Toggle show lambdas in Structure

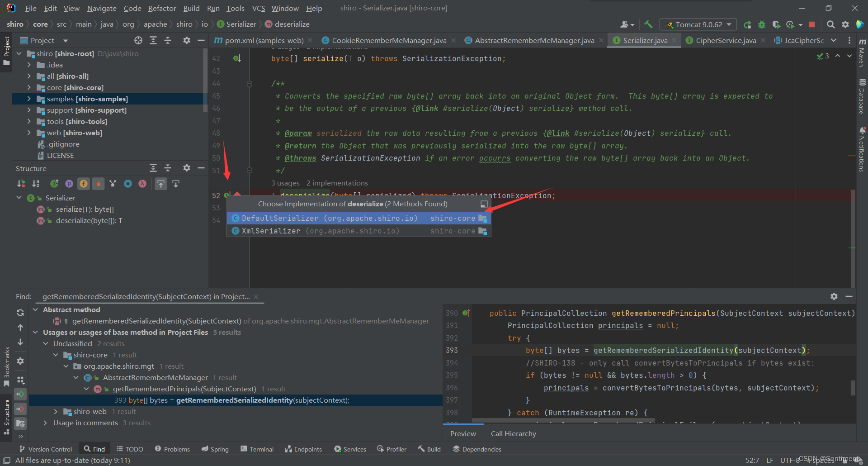142,184
